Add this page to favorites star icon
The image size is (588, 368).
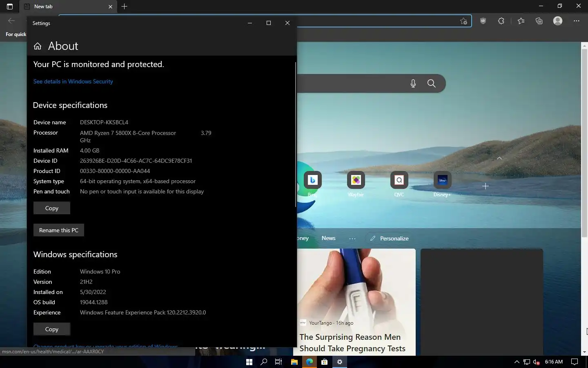pos(463,21)
